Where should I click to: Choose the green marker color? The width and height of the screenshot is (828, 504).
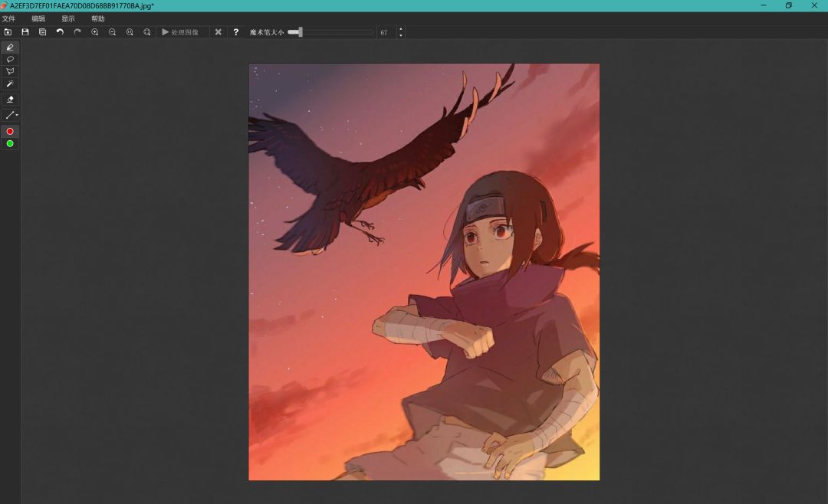(10, 143)
